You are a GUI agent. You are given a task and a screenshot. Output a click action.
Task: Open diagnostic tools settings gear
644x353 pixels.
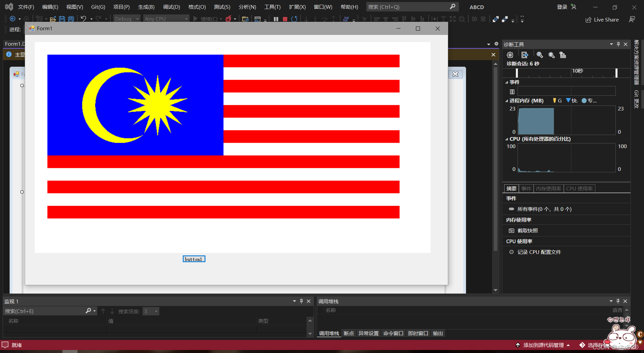point(510,55)
